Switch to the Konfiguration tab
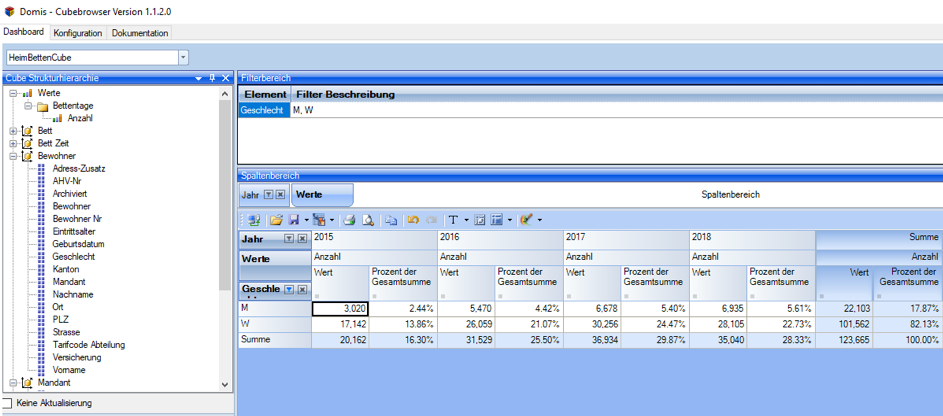943x416 pixels. point(78,33)
